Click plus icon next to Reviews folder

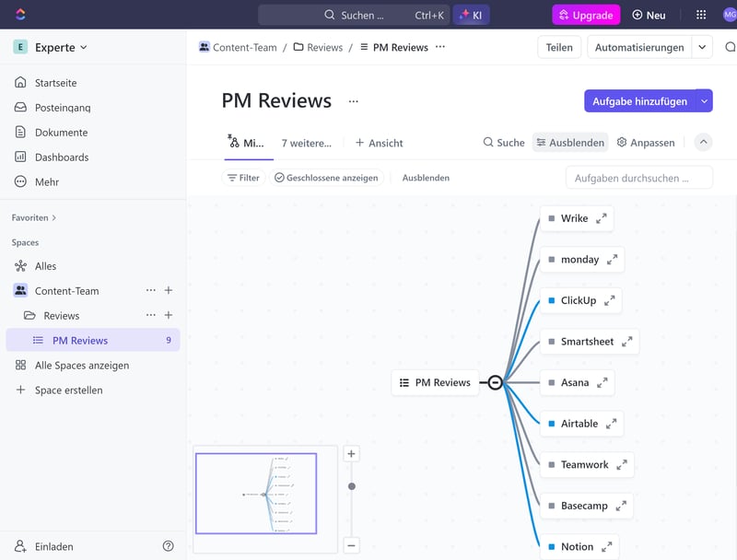pos(169,315)
